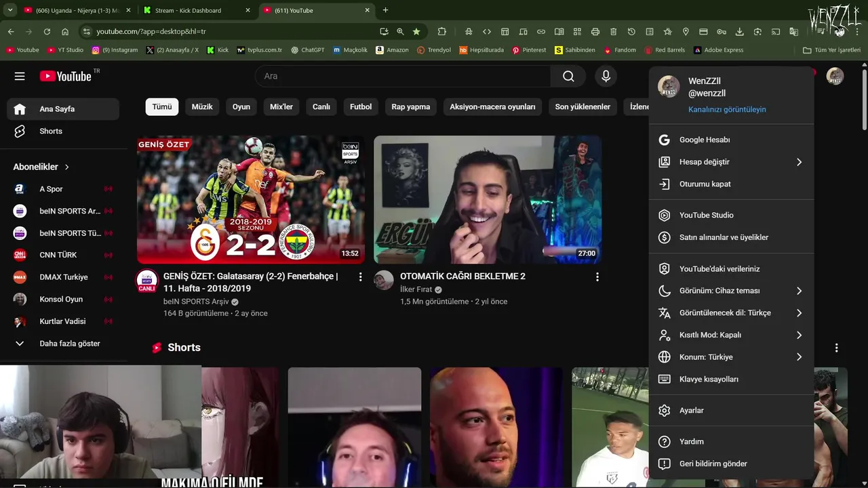Screen dimensions: 868x488
Task: Open Sahibinden bookmark in bookmarks bar
Action: pyautogui.click(x=575, y=50)
